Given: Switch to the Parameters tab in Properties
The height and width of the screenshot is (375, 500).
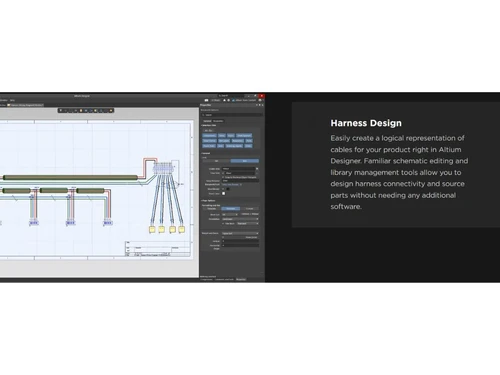Looking at the screenshot, I should [x=218, y=121].
